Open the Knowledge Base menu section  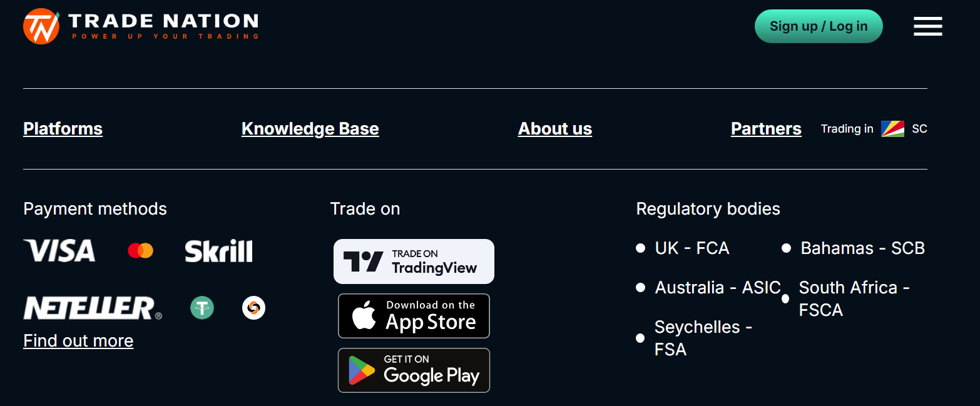point(310,129)
